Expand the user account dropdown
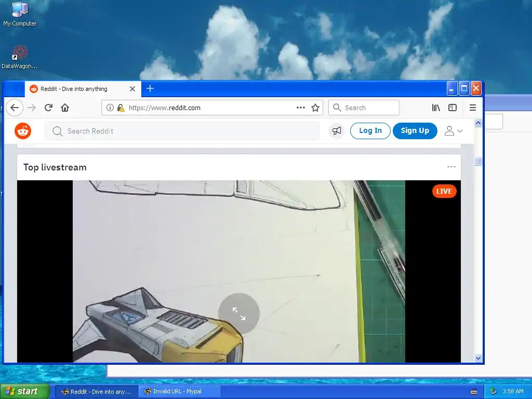 point(454,131)
